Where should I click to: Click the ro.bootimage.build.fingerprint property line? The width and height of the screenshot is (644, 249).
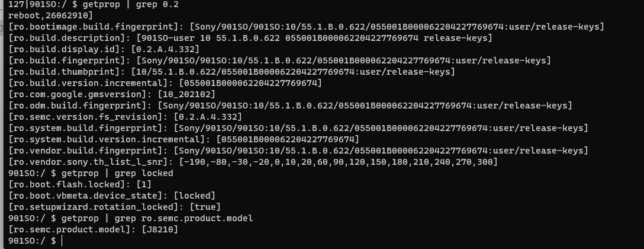[307, 27]
